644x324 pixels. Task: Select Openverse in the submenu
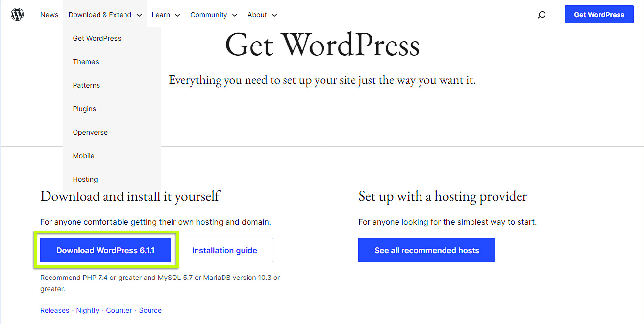(x=90, y=132)
